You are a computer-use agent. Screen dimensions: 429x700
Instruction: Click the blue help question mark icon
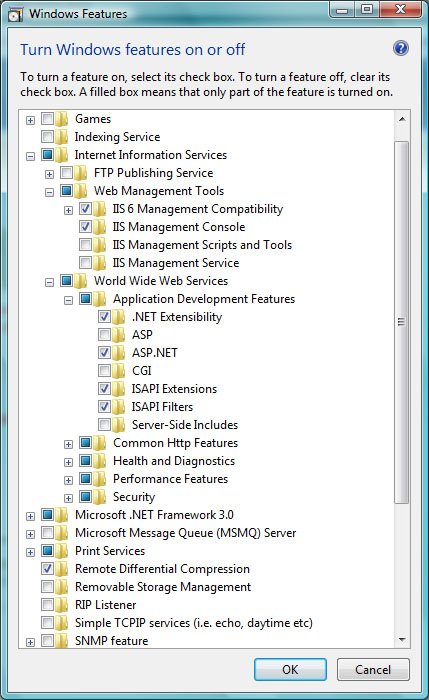pyautogui.click(x=400, y=48)
